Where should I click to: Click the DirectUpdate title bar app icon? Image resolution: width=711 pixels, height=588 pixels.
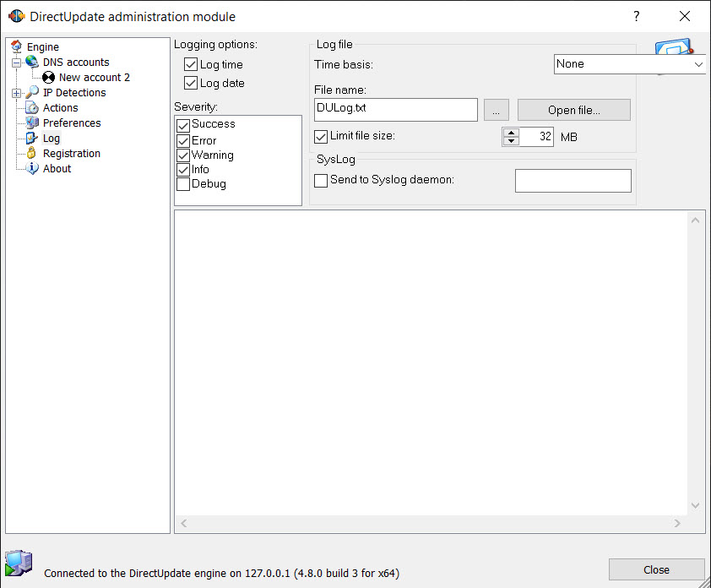click(16, 16)
